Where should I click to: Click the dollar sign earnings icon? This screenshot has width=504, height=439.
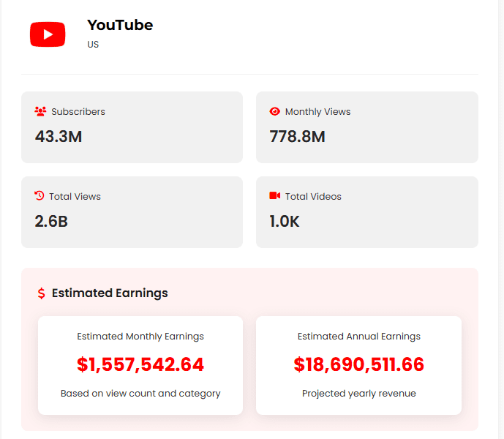(41, 293)
